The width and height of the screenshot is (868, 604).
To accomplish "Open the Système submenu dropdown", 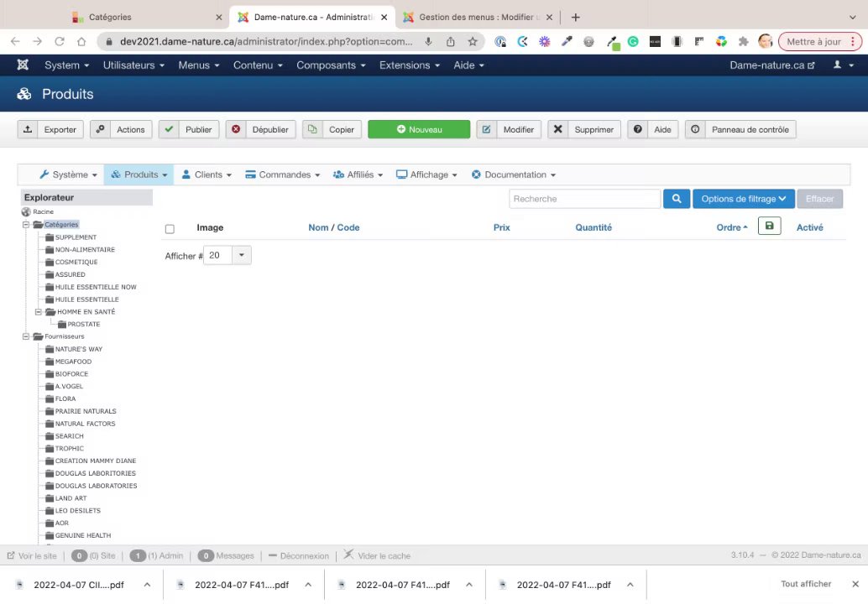I will (69, 174).
